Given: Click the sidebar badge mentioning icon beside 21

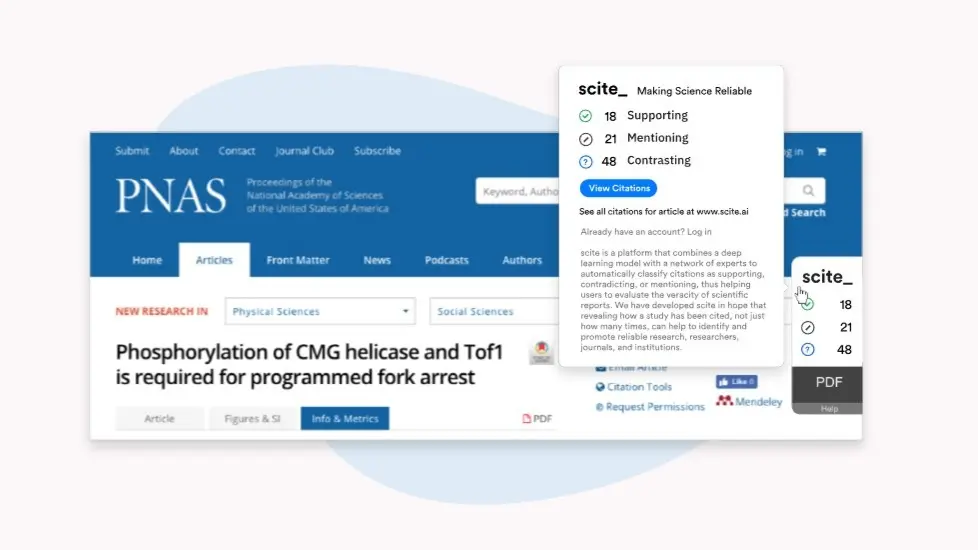Looking at the screenshot, I should [x=808, y=327].
